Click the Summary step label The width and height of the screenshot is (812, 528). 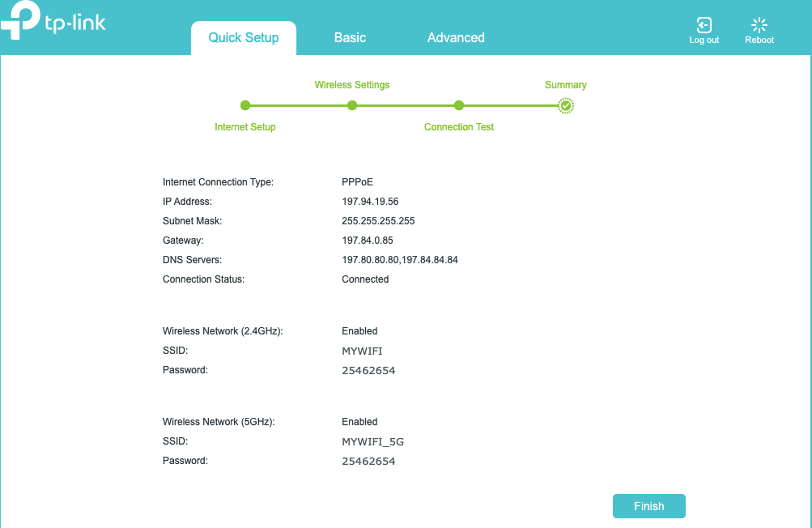coord(565,85)
